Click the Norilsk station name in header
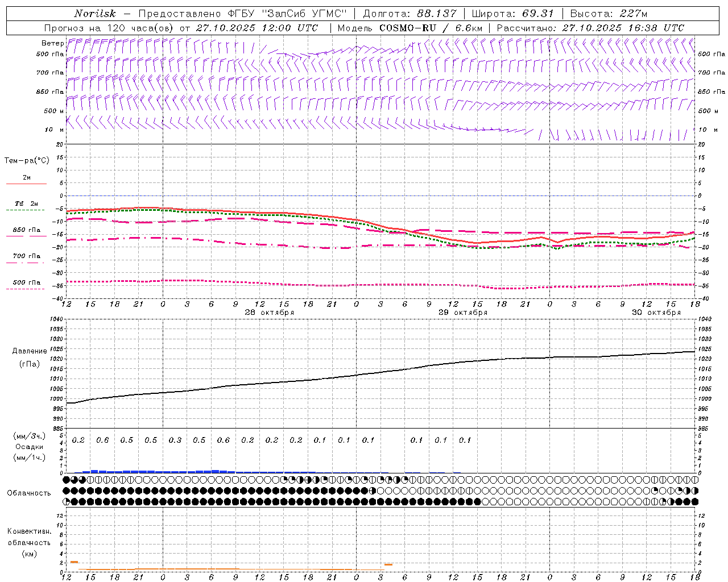Screen dimensions: 728x582 pyautogui.click(x=95, y=14)
